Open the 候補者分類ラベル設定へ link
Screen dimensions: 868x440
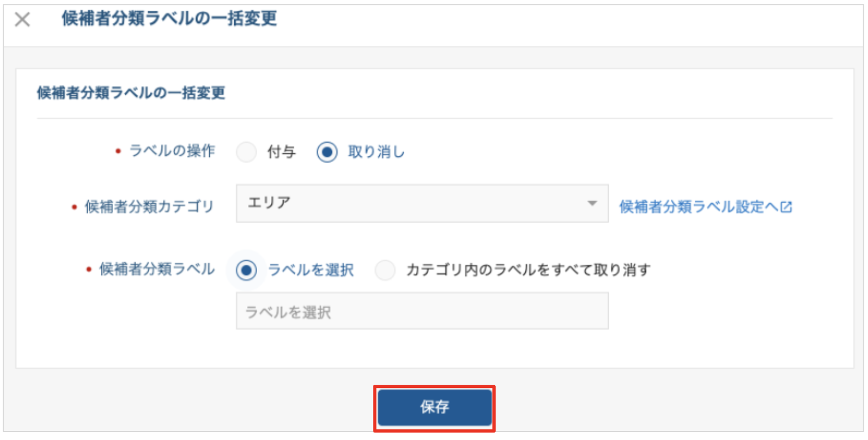(x=699, y=207)
